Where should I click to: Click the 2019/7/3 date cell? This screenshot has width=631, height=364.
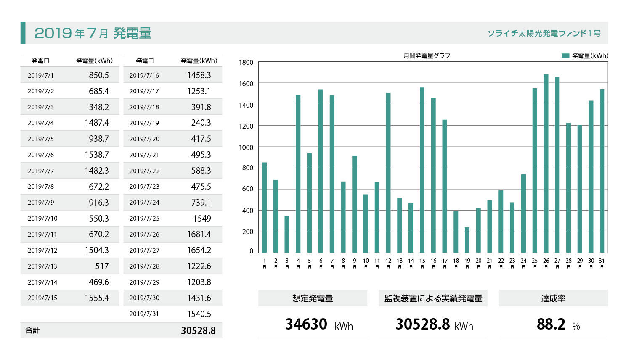[41, 107]
